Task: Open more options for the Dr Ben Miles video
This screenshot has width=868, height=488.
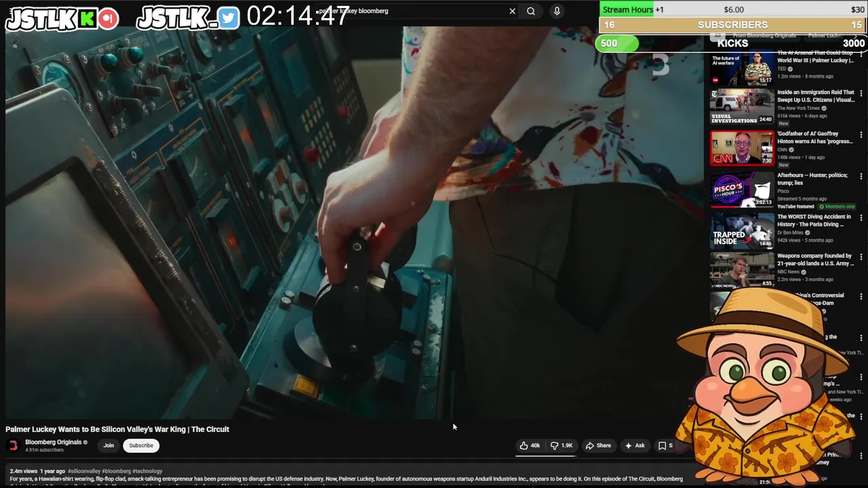Action: click(x=861, y=218)
